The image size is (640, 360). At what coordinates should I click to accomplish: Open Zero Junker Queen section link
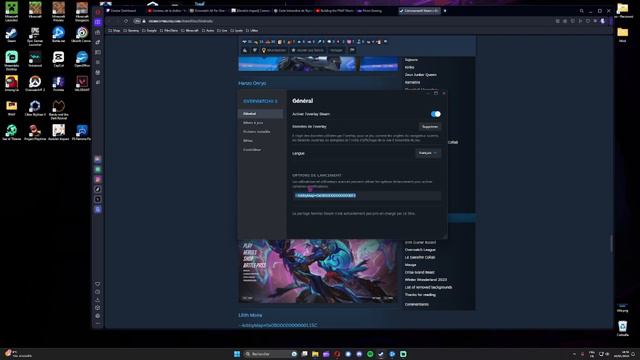click(420, 75)
